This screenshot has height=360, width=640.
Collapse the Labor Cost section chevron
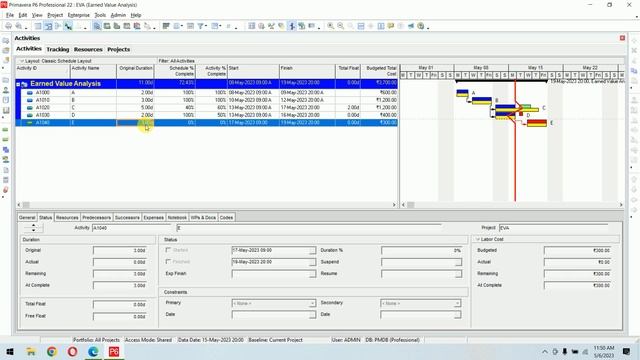[x=478, y=239]
